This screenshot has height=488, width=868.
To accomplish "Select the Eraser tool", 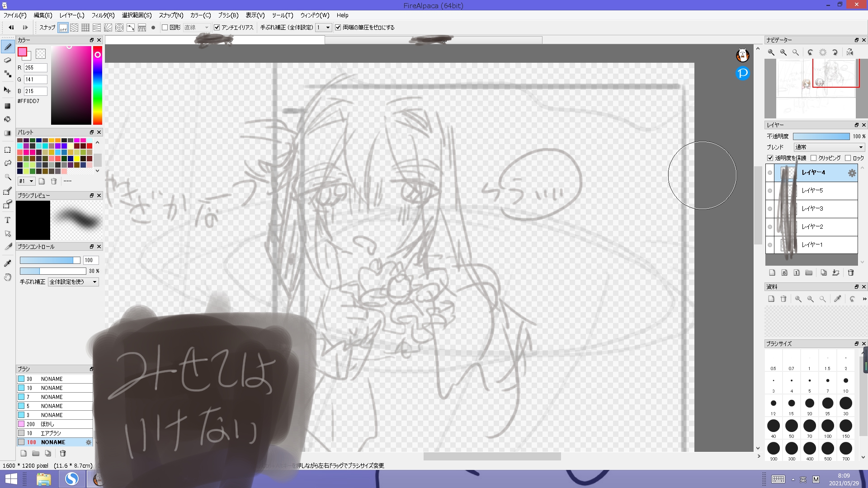I will point(7,60).
